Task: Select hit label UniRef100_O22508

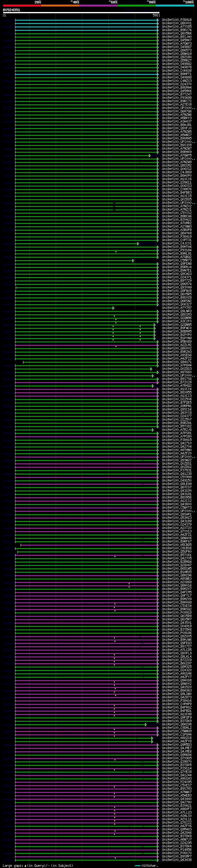Action: coord(177,399)
